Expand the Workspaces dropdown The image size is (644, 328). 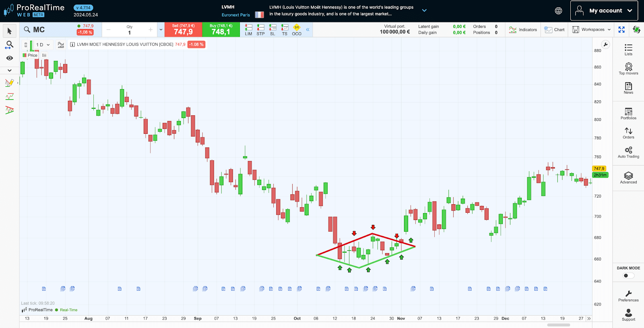coord(592,30)
